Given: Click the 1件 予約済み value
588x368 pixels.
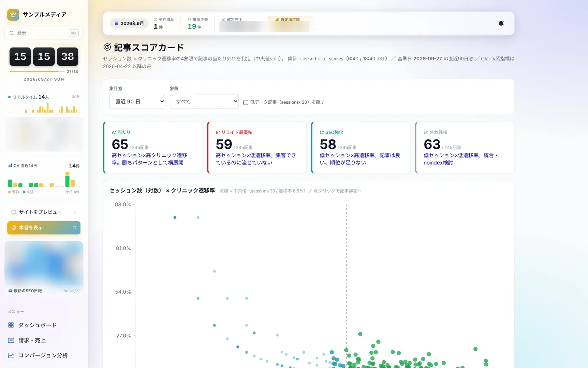Looking at the screenshot, I should click(158, 26).
